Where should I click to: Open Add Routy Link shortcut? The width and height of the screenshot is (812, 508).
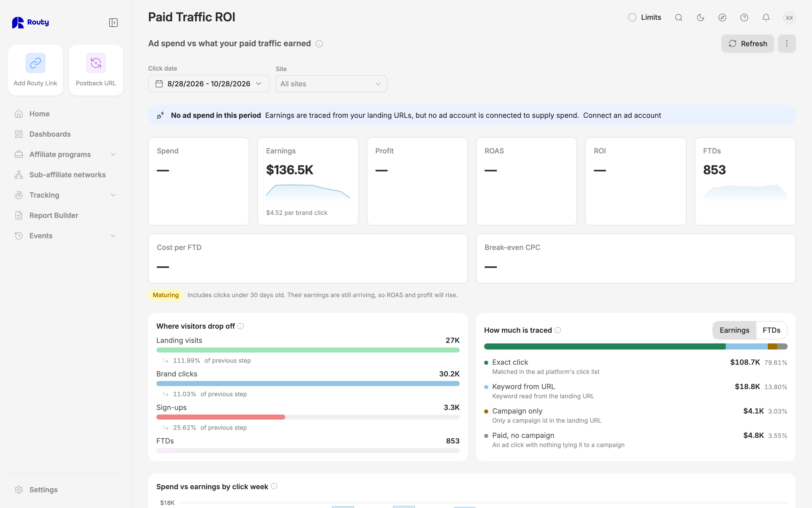[x=35, y=70]
